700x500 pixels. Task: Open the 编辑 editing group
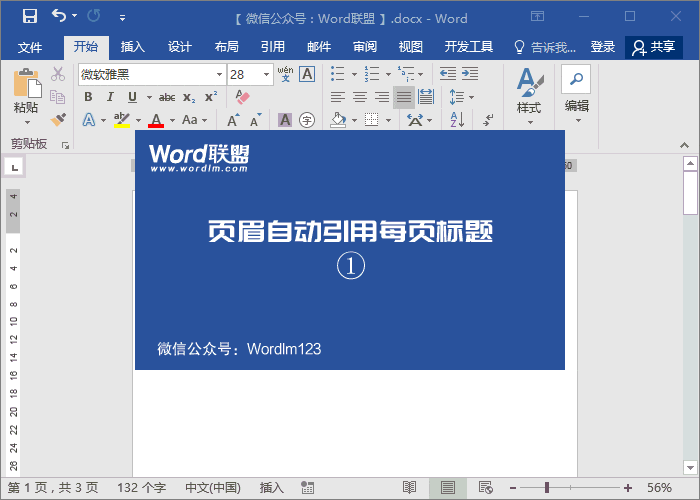tap(576, 96)
